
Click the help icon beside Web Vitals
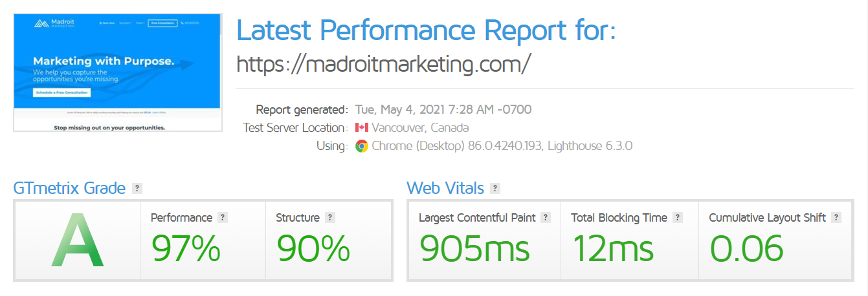click(495, 189)
